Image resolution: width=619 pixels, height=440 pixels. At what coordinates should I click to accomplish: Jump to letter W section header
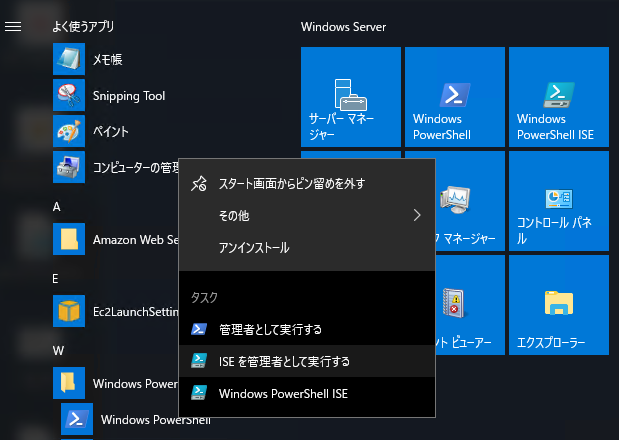pyautogui.click(x=58, y=350)
